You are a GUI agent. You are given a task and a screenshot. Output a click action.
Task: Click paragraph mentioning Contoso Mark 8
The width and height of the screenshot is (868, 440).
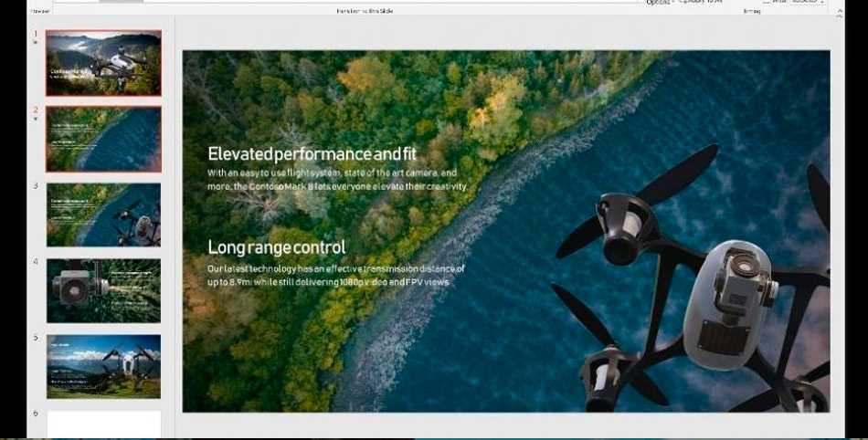(337, 179)
